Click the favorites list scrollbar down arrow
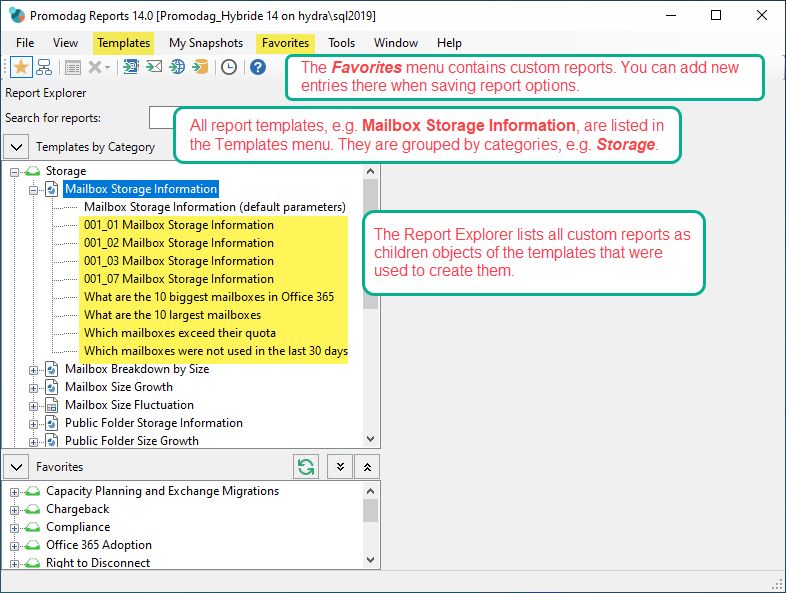 [370, 560]
